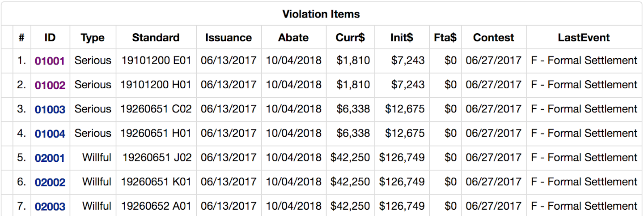Open violation ID 02002 link

pos(50,182)
